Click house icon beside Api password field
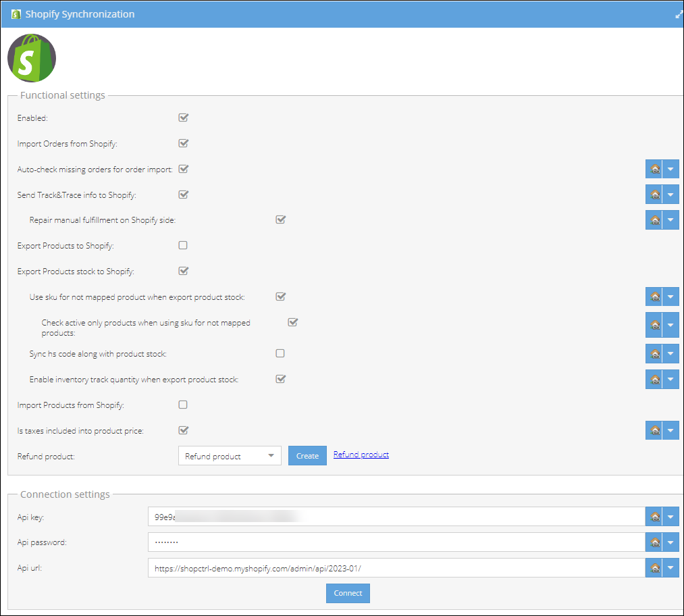 [x=654, y=542]
